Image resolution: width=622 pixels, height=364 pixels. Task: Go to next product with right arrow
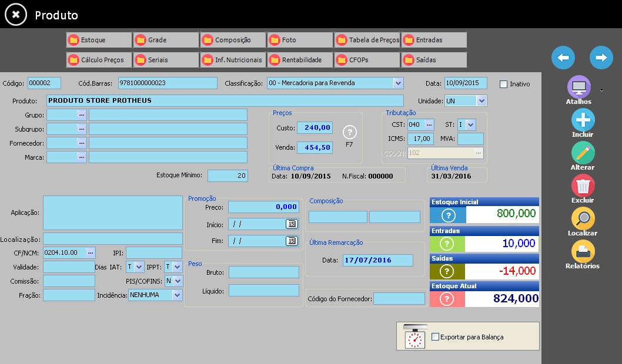click(601, 58)
